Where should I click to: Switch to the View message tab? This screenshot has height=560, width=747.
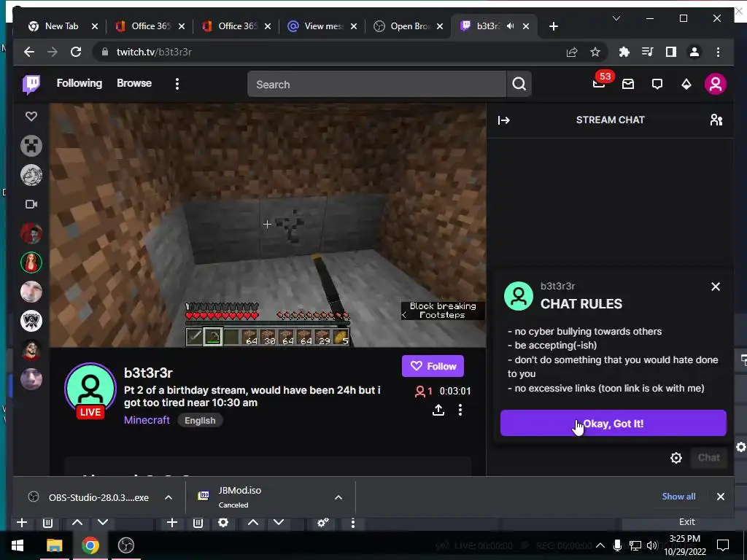click(x=323, y=26)
